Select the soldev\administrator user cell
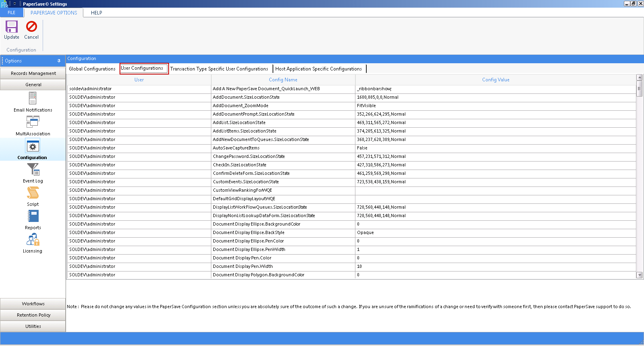644x346 pixels. coord(139,89)
